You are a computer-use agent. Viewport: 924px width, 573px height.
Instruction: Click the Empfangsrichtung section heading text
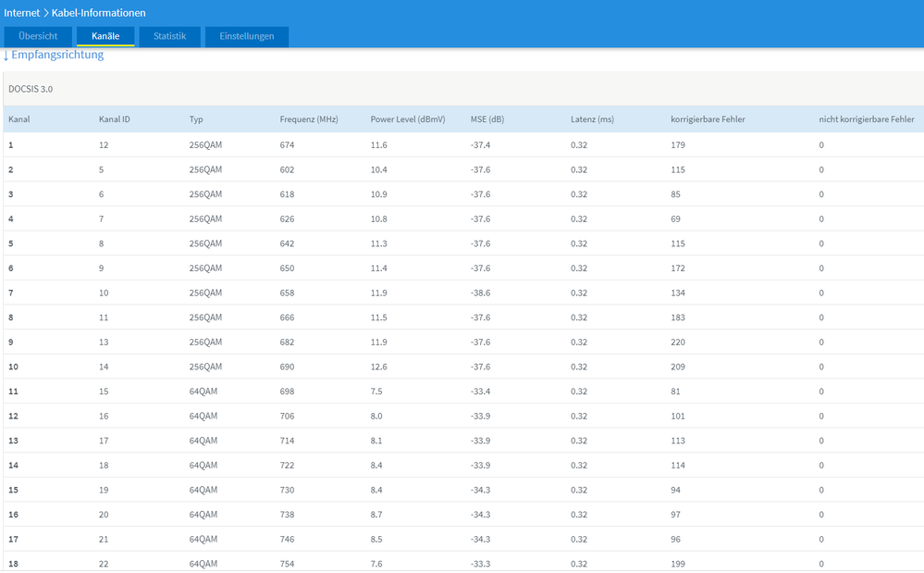pyautogui.click(x=57, y=55)
